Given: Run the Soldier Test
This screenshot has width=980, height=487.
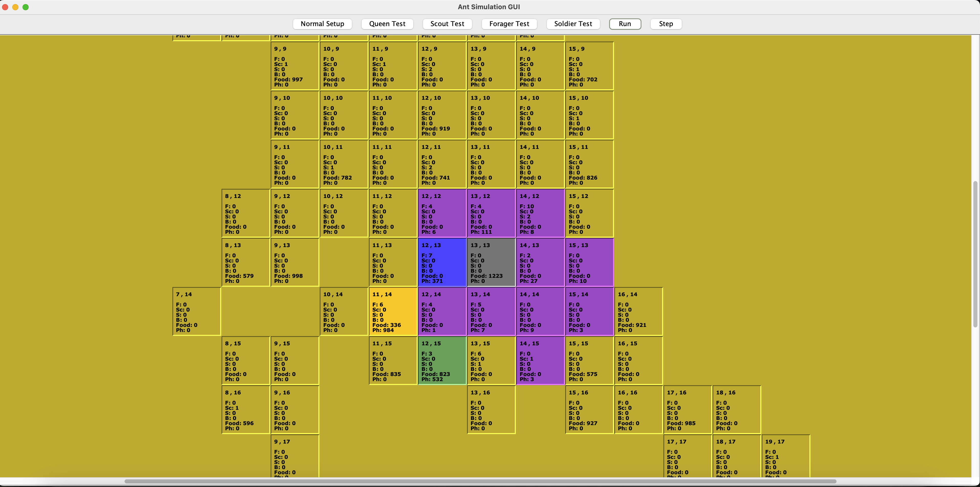Looking at the screenshot, I should click(x=573, y=24).
